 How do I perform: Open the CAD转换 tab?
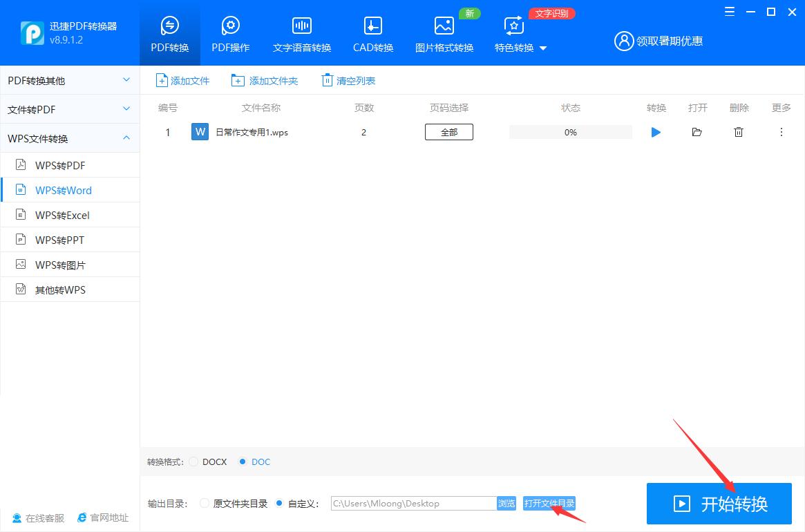(x=372, y=32)
